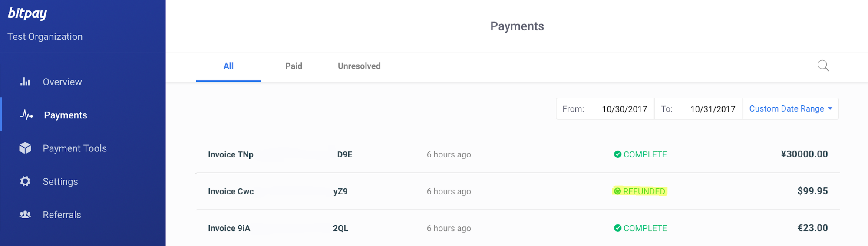This screenshot has height=246, width=868.
Task: Click the Settings gear icon
Action: [25, 181]
